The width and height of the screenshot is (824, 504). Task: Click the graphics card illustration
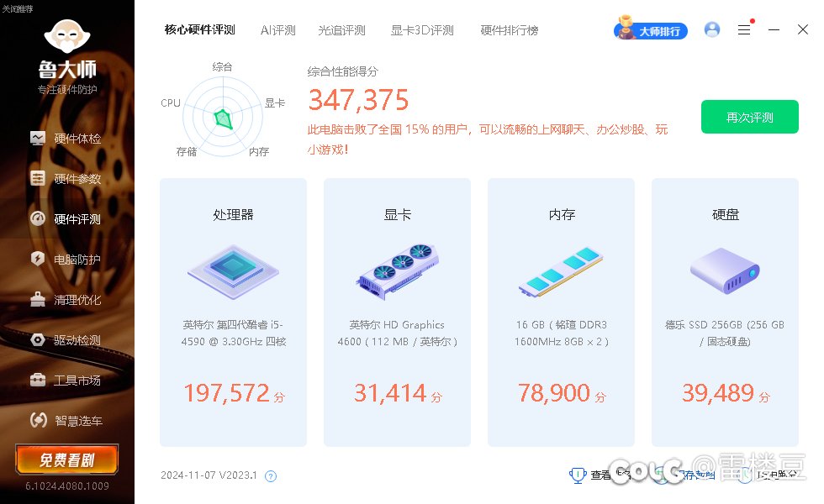click(x=397, y=271)
